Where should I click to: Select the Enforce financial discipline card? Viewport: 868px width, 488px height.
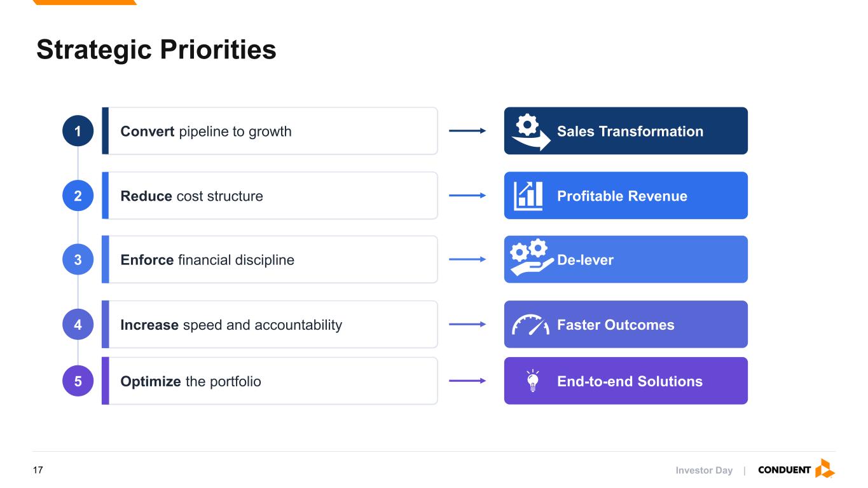[x=270, y=259]
